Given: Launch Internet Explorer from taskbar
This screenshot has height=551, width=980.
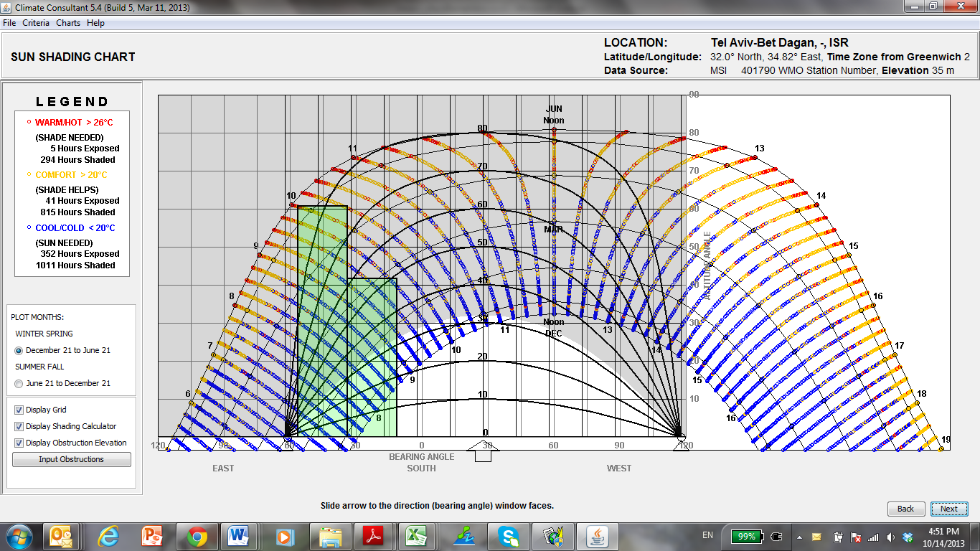Looking at the screenshot, I should point(109,536).
